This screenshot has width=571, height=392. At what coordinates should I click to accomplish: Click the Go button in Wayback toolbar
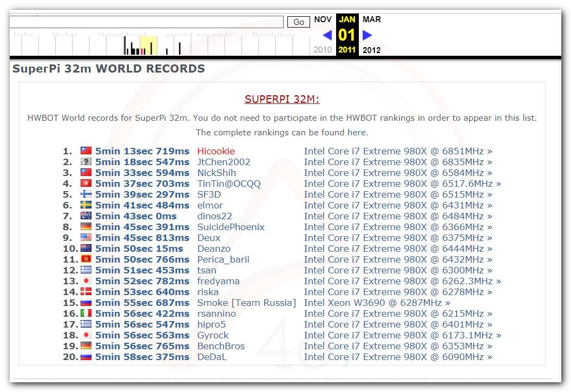pos(299,22)
